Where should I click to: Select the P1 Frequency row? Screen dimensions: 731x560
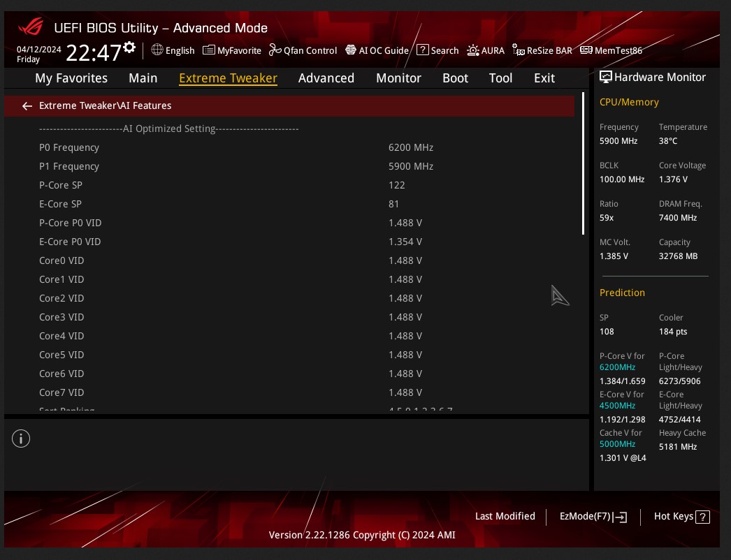[289, 166]
